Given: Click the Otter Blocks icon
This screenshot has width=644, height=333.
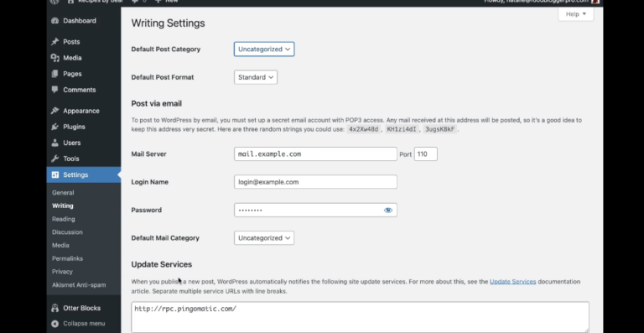Looking at the screenshot, I should pyautogui.click(x=55, y=308).
